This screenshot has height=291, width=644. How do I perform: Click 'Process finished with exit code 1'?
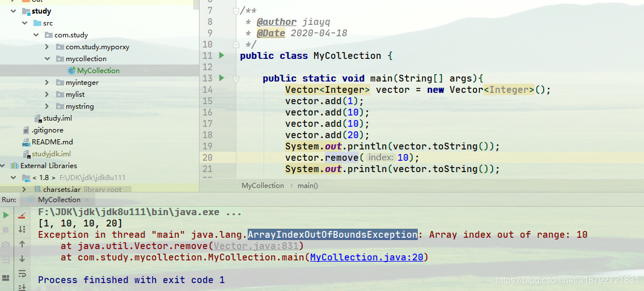[x=132, y=280]
